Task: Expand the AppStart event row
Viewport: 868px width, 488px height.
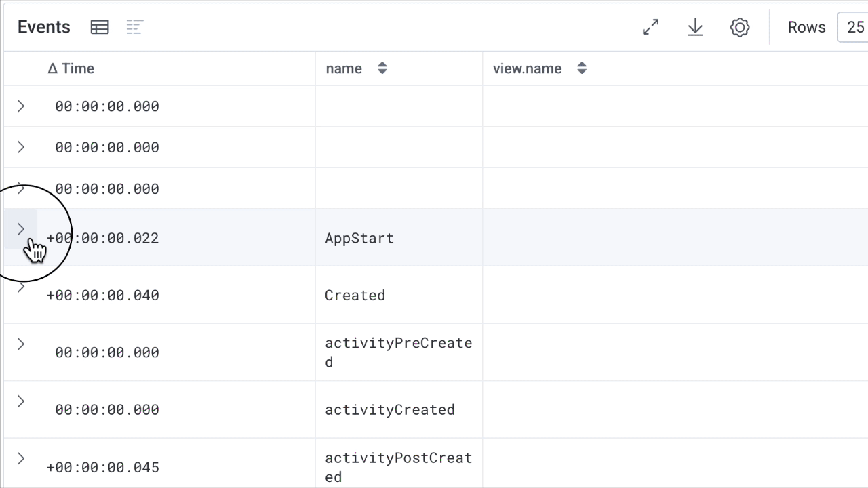Action: (21, 229)
